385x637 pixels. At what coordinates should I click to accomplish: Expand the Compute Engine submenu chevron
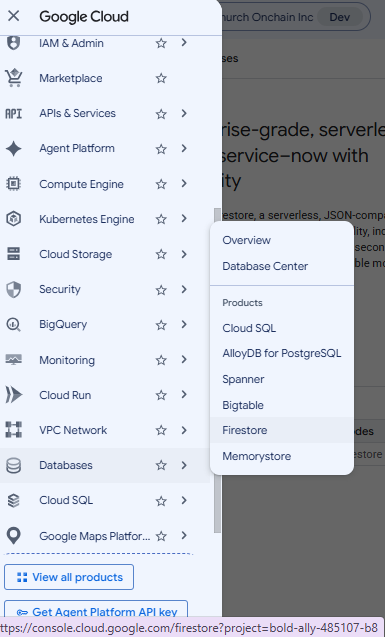pyautogui.click(x=184, y=184)
